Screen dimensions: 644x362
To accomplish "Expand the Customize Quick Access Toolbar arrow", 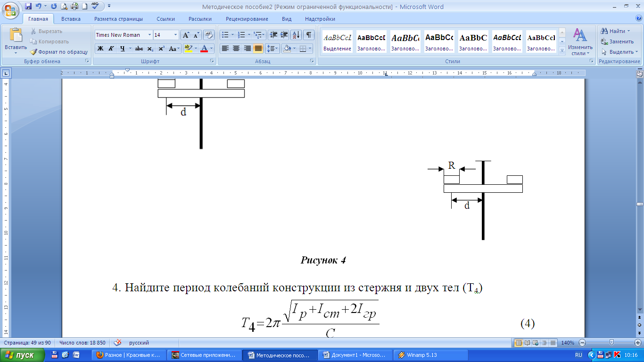I will (109, 7).
